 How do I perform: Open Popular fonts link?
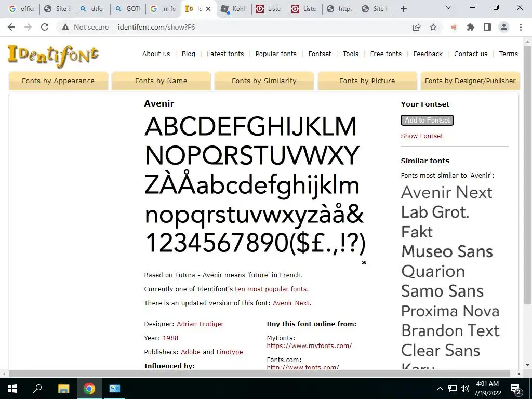pyautogui.click(x=276, y=54)
